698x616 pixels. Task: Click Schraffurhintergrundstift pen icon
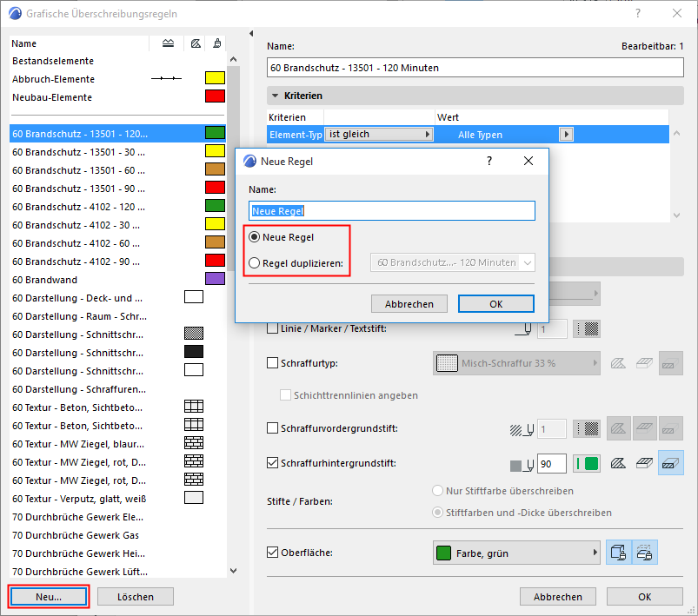pyautogui.click(x=522, y=465)
